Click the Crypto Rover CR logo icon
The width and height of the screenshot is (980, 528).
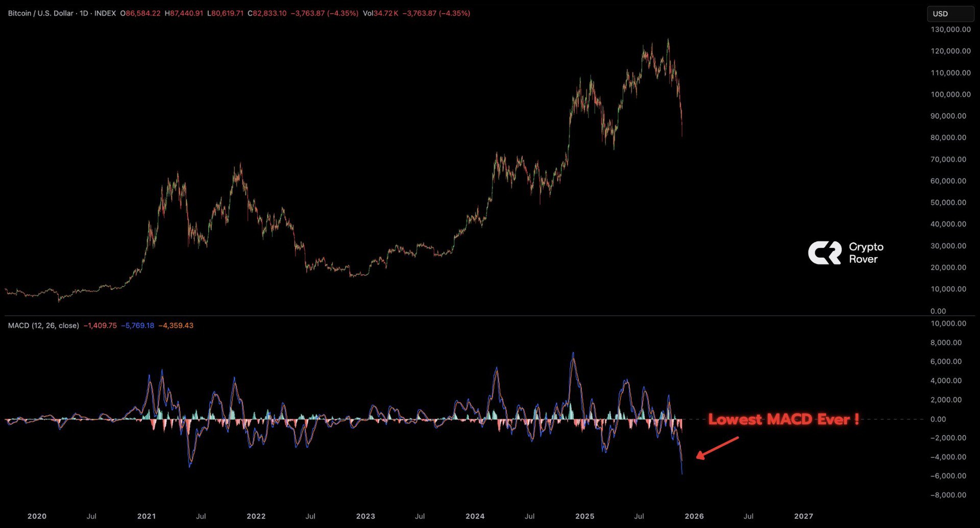point(824,253)
